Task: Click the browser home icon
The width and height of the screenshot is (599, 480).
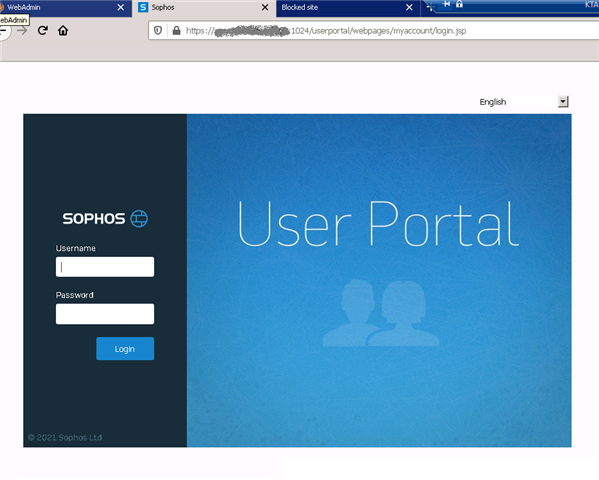Action: pyautogui.click(x=63, y=31)
